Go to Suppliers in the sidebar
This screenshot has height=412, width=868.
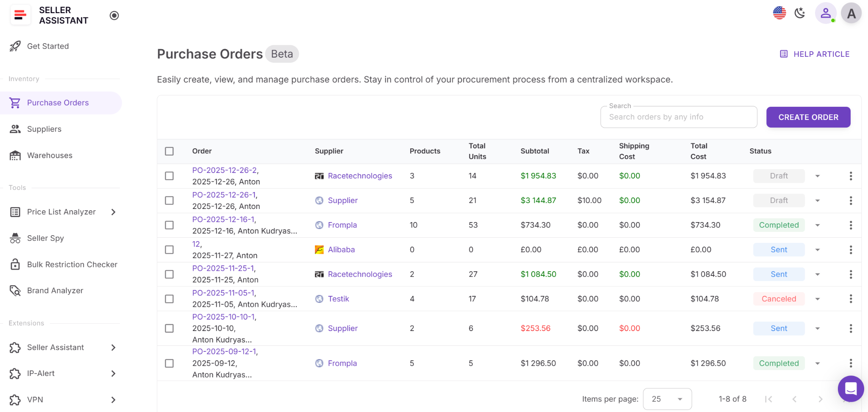coord(44,129)
